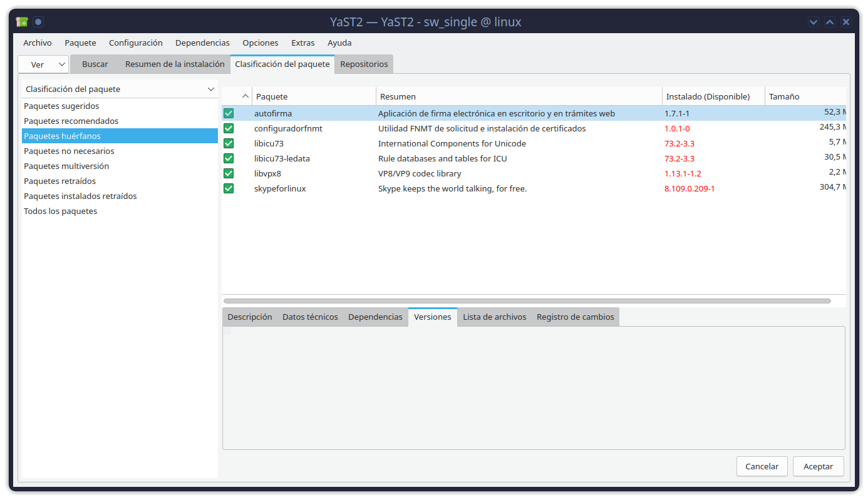Expand the Clasificación del paquete combo box
868x500 pixels.
[x=120, y=89]
